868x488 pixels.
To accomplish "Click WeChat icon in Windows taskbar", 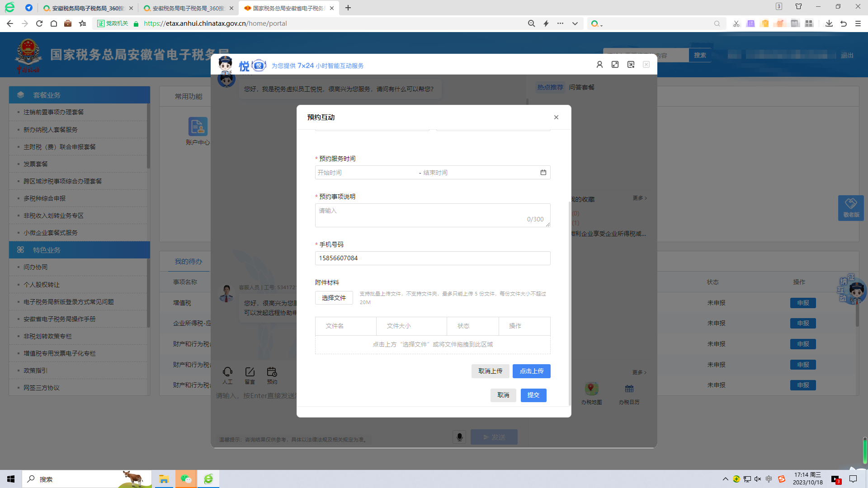I will (186, 479).
